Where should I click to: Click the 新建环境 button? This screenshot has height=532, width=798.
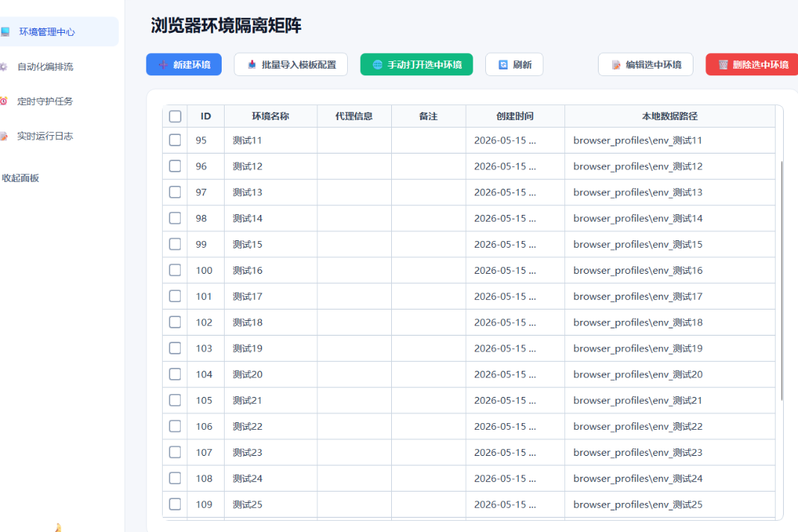point(184,65)
